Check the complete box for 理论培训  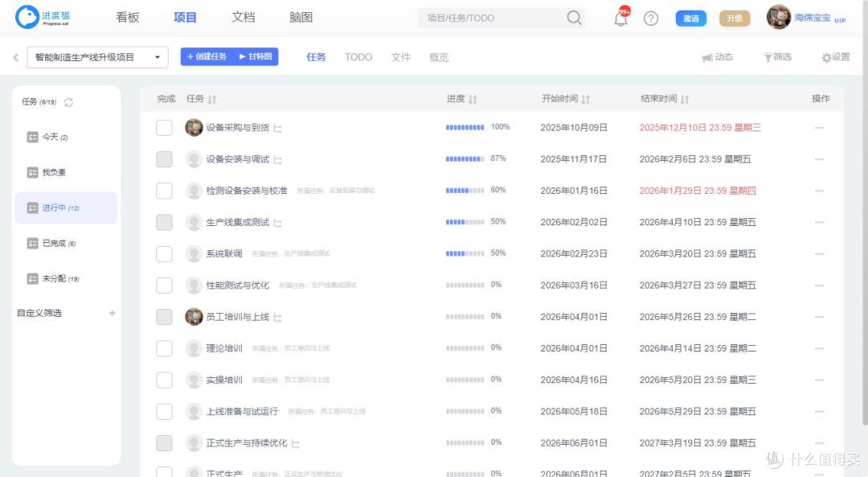coord(164,348)
